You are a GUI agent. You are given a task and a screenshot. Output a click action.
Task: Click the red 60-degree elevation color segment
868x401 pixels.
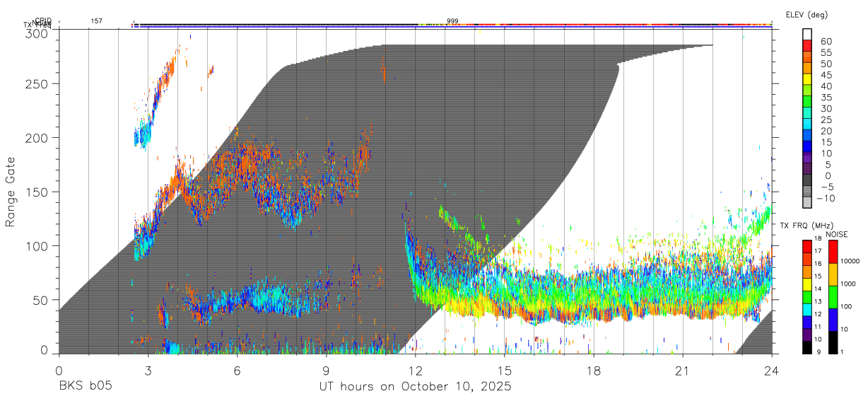point(807,45)
